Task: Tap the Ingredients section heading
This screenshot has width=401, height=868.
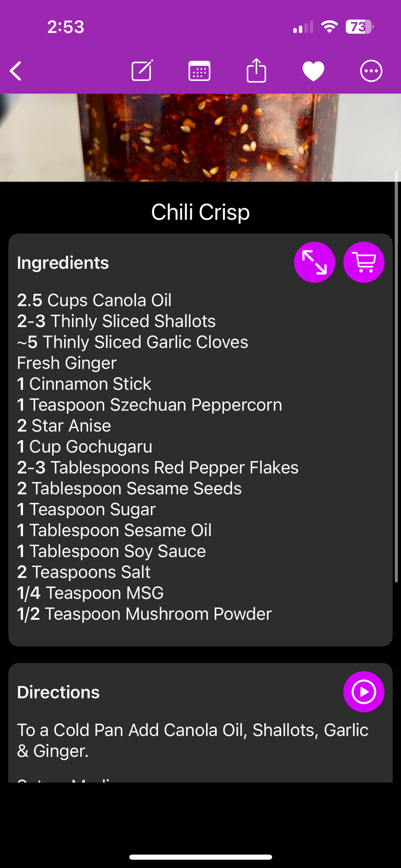Action: coord(63,263)
